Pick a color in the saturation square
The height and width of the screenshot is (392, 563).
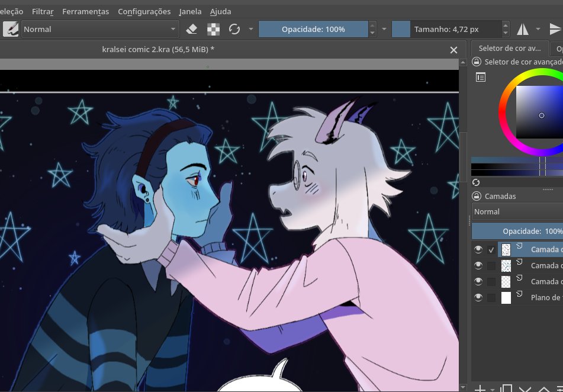tap(539, 112)
